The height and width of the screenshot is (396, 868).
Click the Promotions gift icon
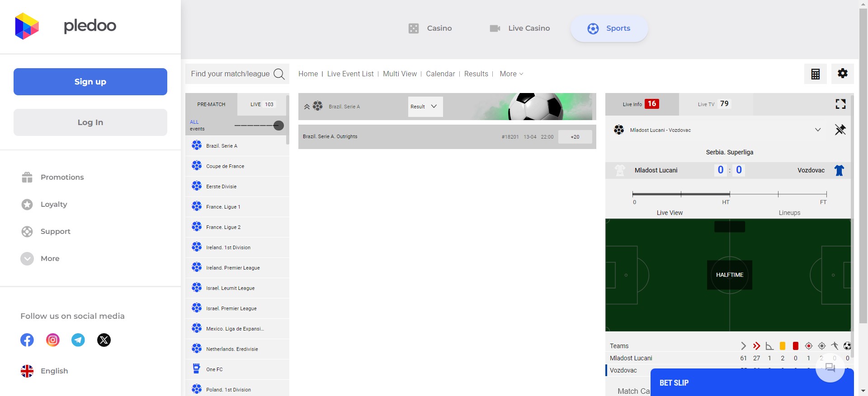point(27,177)
